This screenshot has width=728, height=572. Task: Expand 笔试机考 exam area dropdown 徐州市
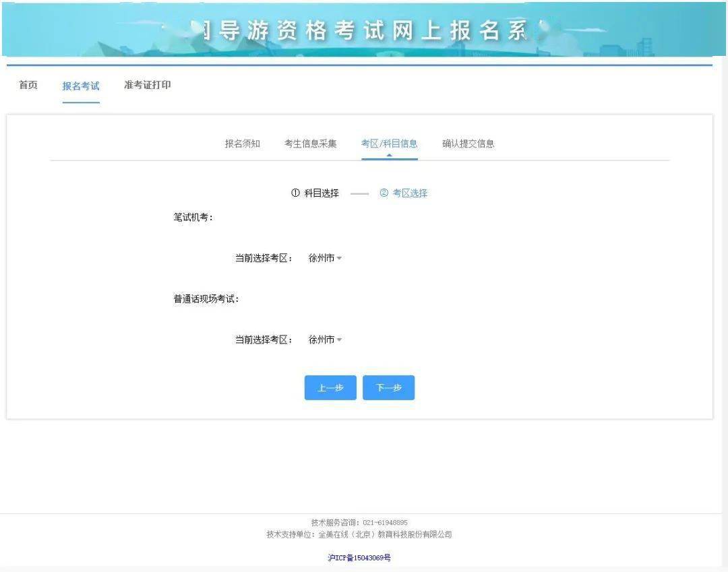(325, 258)
